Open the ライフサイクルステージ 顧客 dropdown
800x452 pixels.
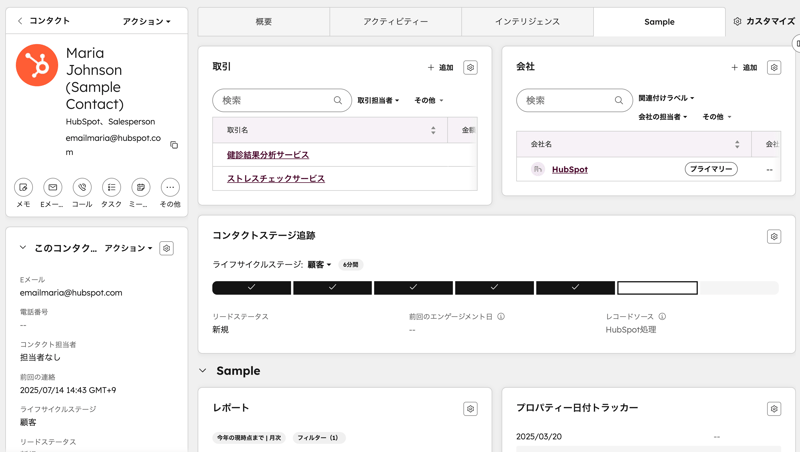(x=319, y=265)
